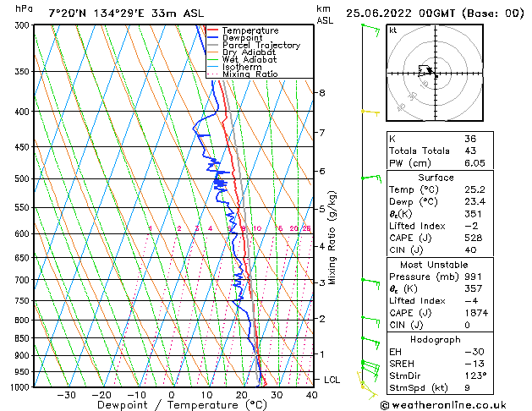Image resolution: width=532 pixels, height=411 pixels.
Task: Click the surface CAPE value 528
Action: (x=473, y=238)
